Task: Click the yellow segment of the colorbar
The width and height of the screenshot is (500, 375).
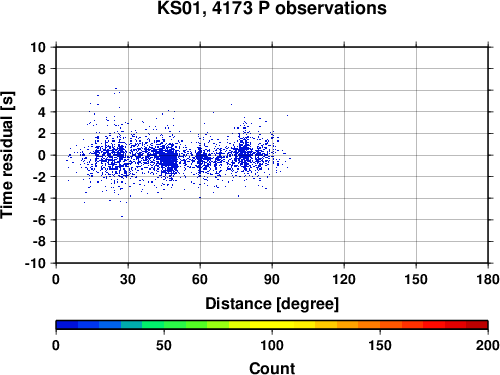Action: pyautogui.click(x=272, y=325)
